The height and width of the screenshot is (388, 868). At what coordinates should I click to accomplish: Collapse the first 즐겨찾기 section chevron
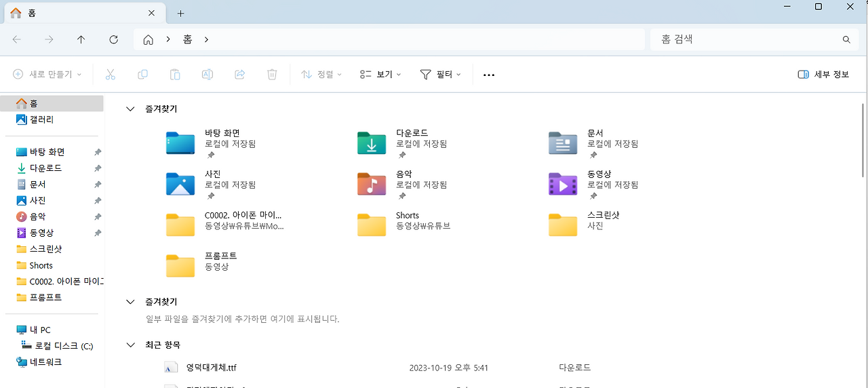pyautogui.click(x=130, y=109)
